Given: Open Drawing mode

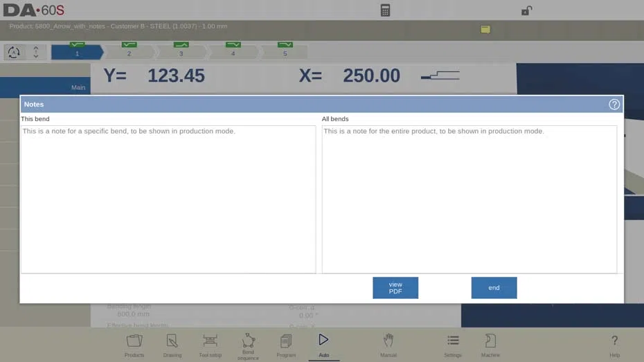Looking at the screenshot, I should pyautogui.click(x=172, y=345).
